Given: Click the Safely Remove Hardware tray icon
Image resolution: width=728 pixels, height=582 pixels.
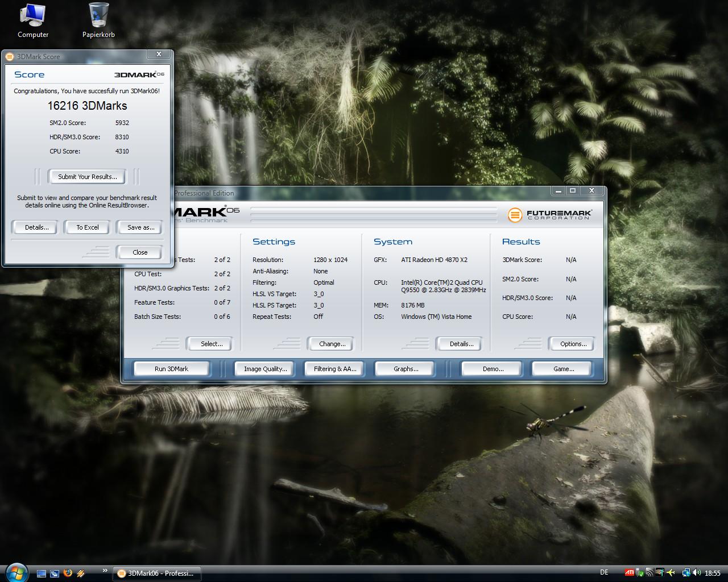Looking at the screenshot, I should tap(640, 573).
